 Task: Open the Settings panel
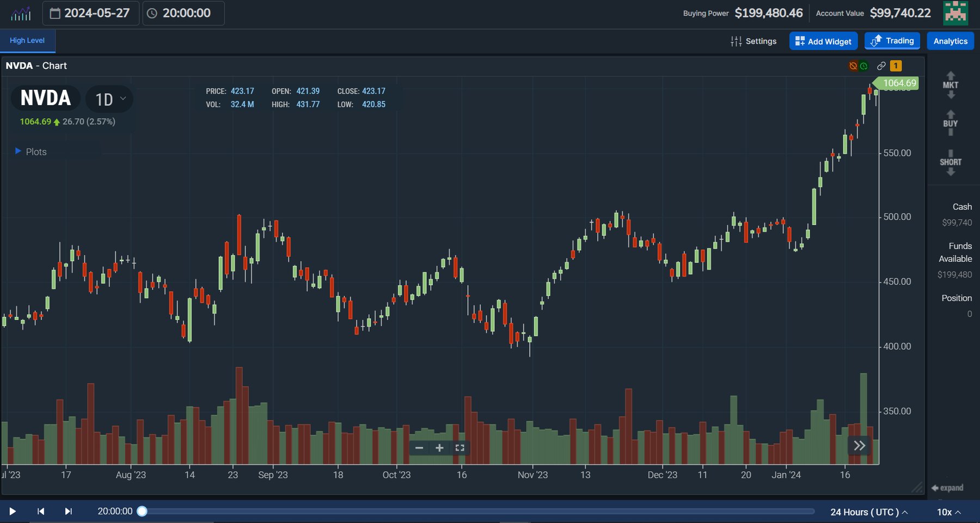[x=754, y=41]
